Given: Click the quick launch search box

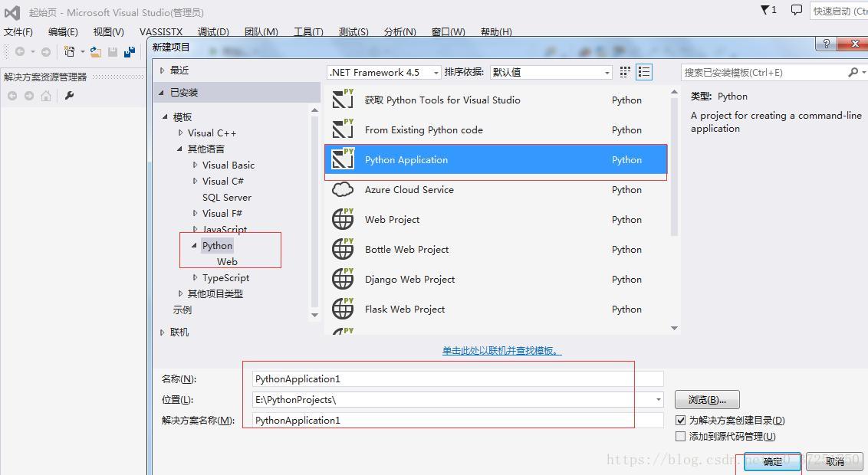Looking at the screenshot, I should pyautogui.click(x=839, y=11).
